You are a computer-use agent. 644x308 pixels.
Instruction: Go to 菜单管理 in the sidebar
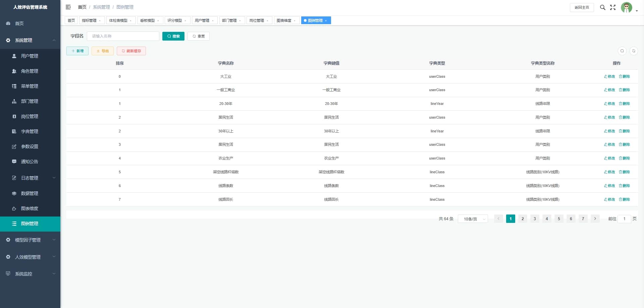coord(30,86)
